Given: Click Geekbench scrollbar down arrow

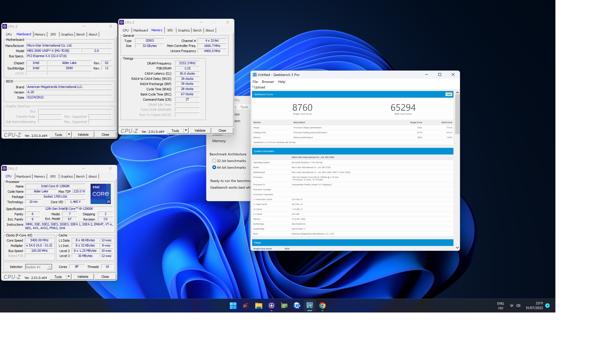Looking at the screenshot, I should click(457, 248).
